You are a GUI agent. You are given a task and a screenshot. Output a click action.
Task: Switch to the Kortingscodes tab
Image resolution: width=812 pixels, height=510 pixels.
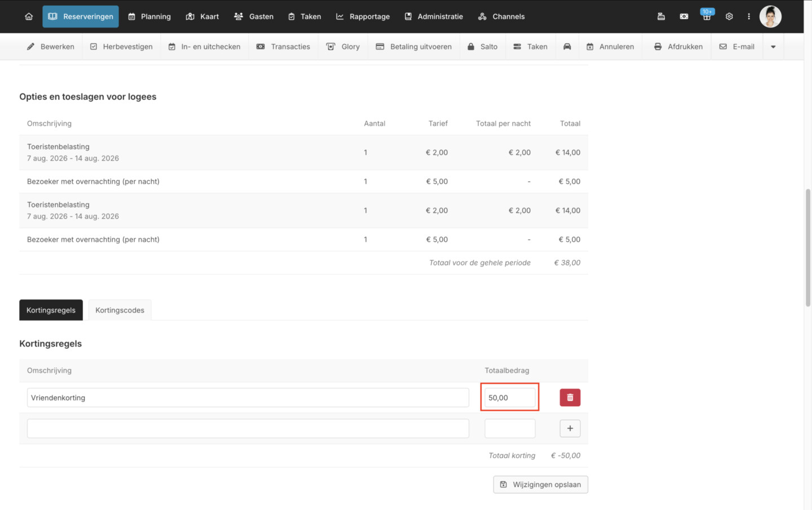119,310
